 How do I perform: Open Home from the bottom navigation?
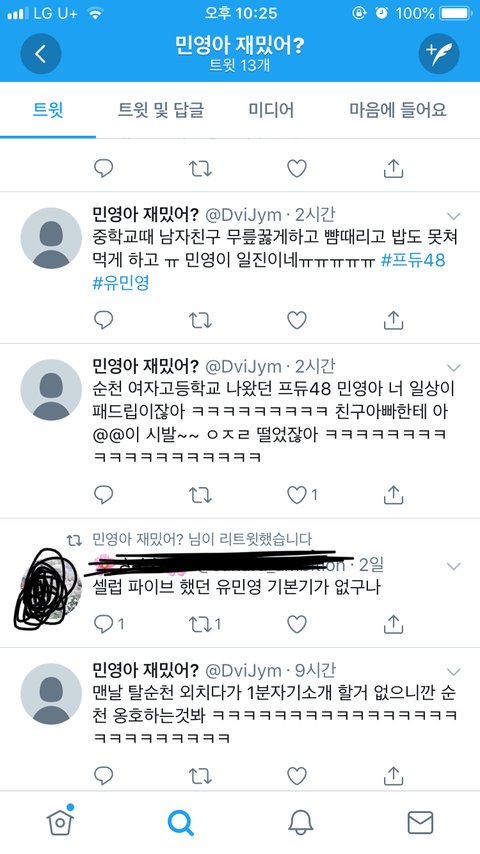tap(60, 821)
